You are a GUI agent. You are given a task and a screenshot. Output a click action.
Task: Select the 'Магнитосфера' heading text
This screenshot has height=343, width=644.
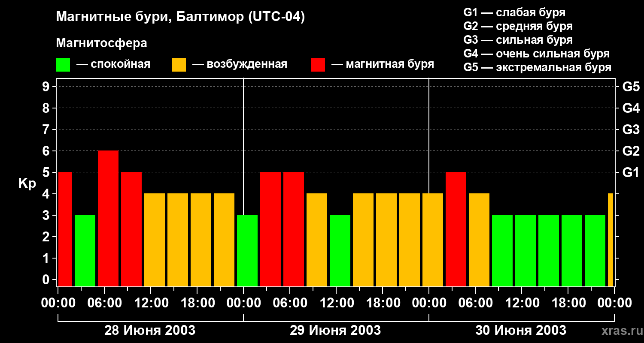pyautogui.click(x=101, y=43)
